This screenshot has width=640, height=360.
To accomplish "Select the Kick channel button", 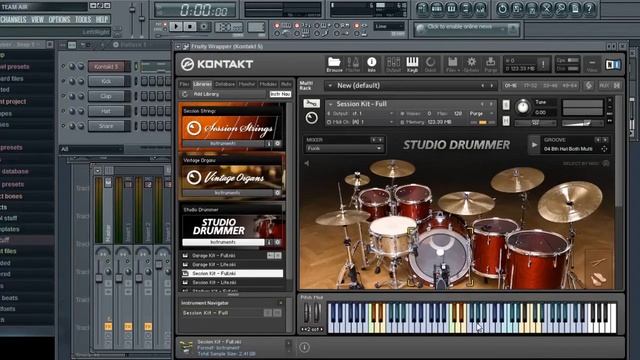I will click(x=106, y=81).
